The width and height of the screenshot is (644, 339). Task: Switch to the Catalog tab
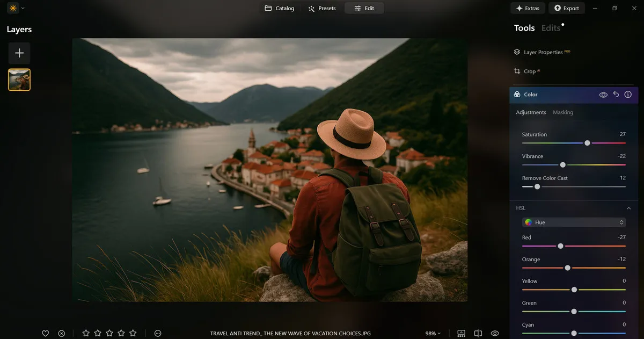tap(280, 8)
